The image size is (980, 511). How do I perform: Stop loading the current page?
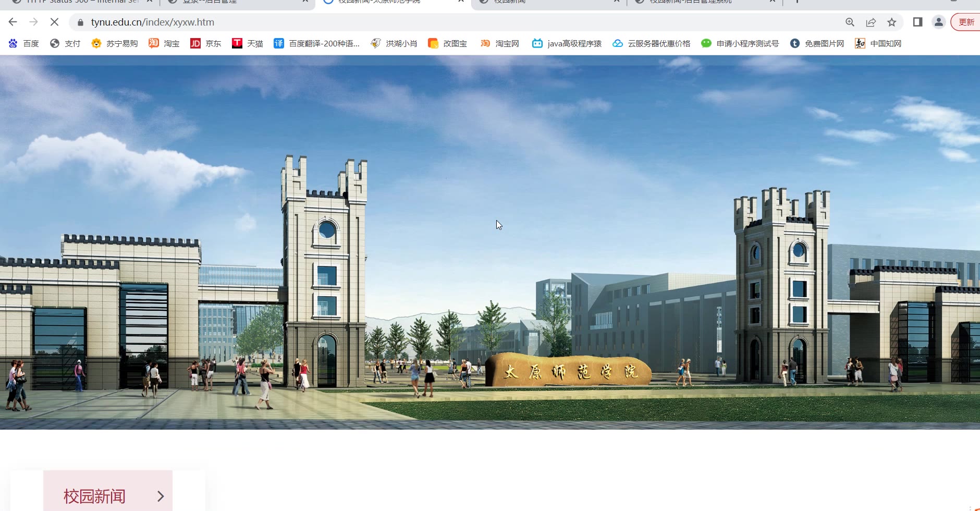point(54,22)
